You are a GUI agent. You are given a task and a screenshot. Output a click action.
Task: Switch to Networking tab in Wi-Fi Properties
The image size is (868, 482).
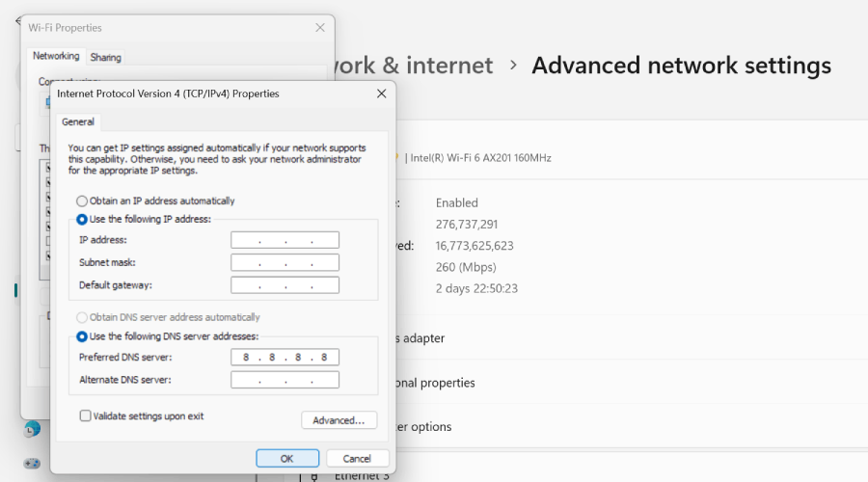coord(56,56)
